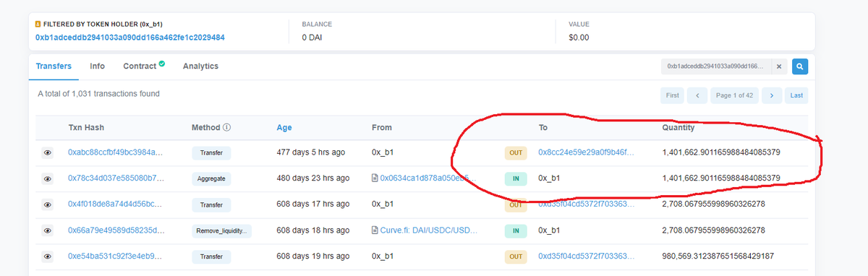
Task: Click contract file icon beside Curve.fi DAI/USDC
Action: tap(375, 230)
